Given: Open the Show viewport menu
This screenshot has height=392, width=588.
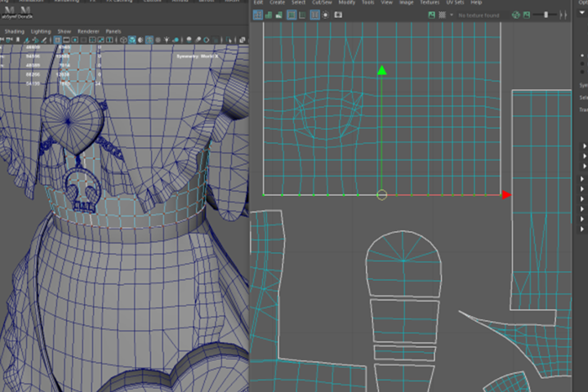Looking at the screenshot, I should [65, 32].
